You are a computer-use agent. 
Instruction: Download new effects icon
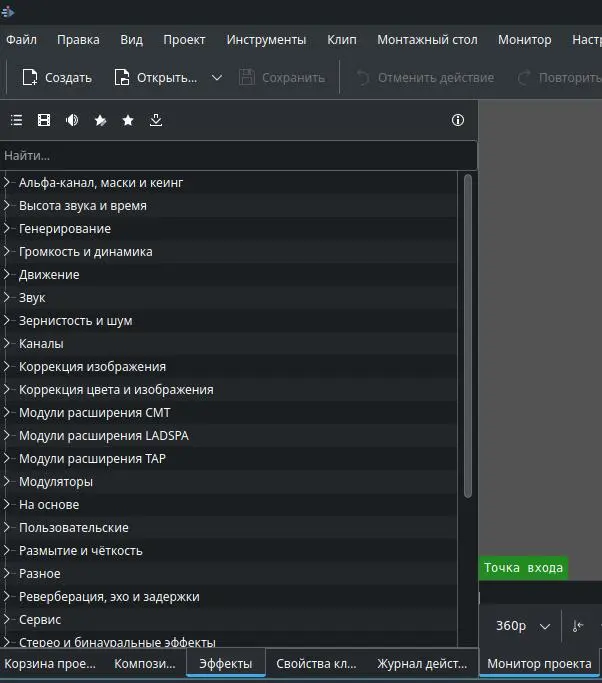click(156, 120)
